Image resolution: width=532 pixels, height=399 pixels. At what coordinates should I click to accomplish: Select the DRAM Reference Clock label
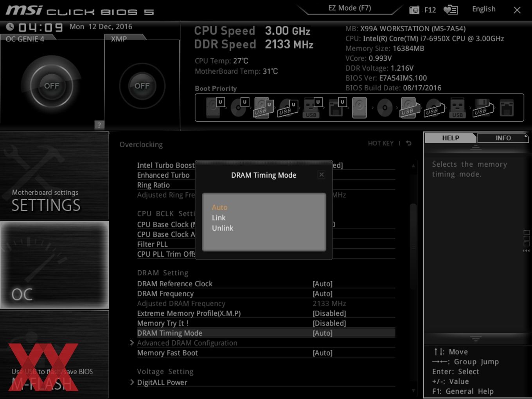(x=174, y=284)
